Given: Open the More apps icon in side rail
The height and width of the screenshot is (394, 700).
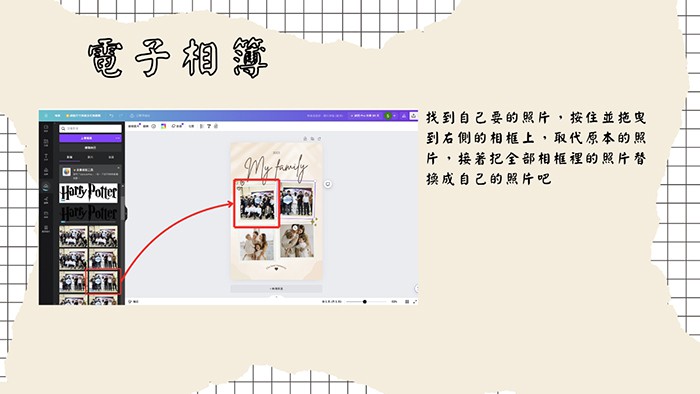Looking at the screenshot, I should coord(46,229).
